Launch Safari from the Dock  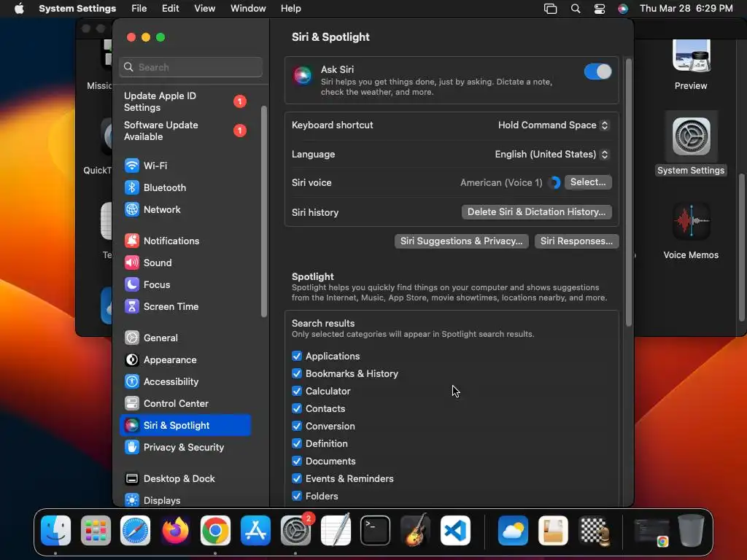(x=135, y=531)
